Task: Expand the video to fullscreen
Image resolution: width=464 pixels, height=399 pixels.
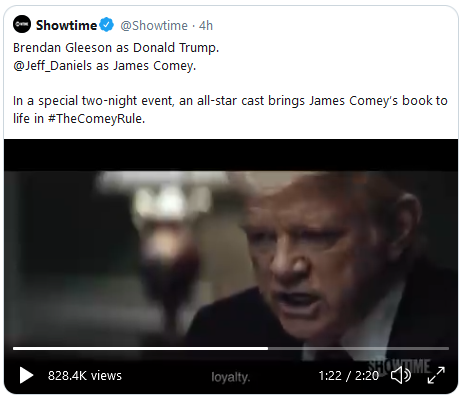Action: (436, 375)
